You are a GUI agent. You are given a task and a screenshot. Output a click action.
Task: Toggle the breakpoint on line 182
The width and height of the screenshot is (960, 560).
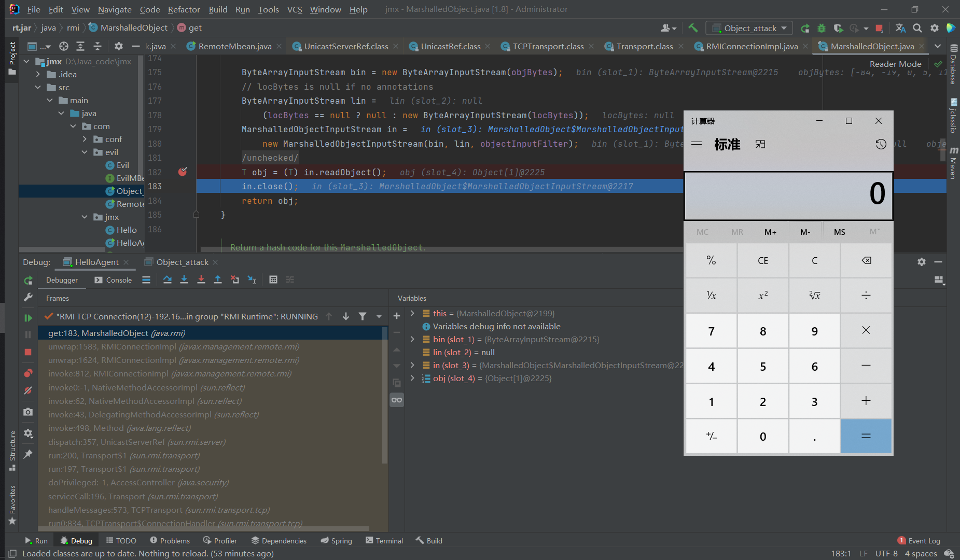183,172
